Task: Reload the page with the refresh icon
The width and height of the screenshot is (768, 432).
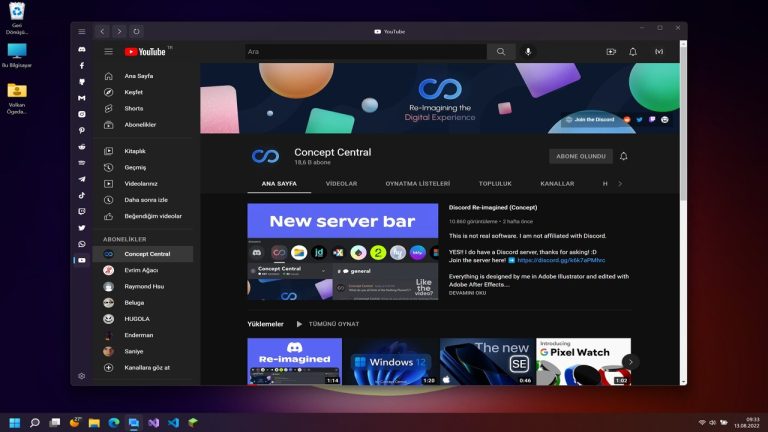Action: tap(136, 31)
